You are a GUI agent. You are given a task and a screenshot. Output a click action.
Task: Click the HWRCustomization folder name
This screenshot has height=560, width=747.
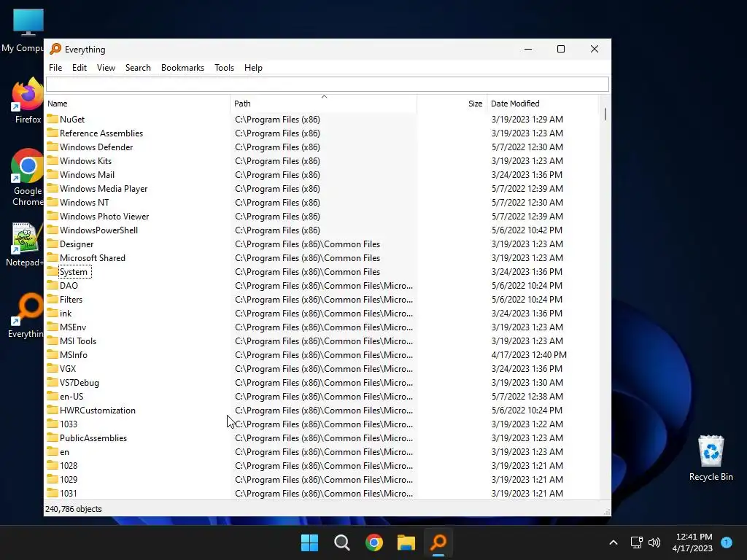point(98,410)
